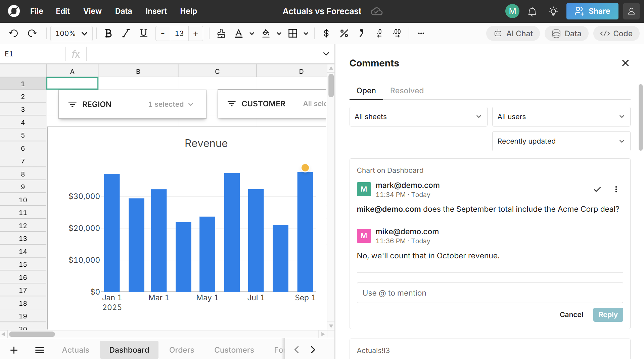Open text color picker arrow
The width and height of the screenshot is (644, 359).
point(252,34)
